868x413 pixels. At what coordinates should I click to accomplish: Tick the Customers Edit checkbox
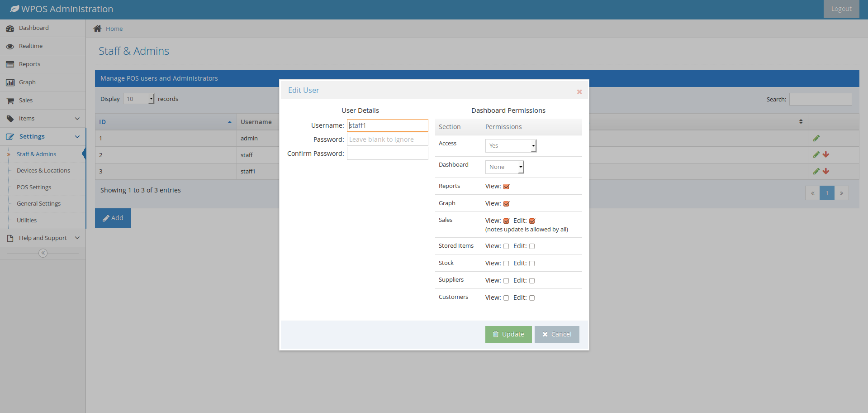click(532, 298)
